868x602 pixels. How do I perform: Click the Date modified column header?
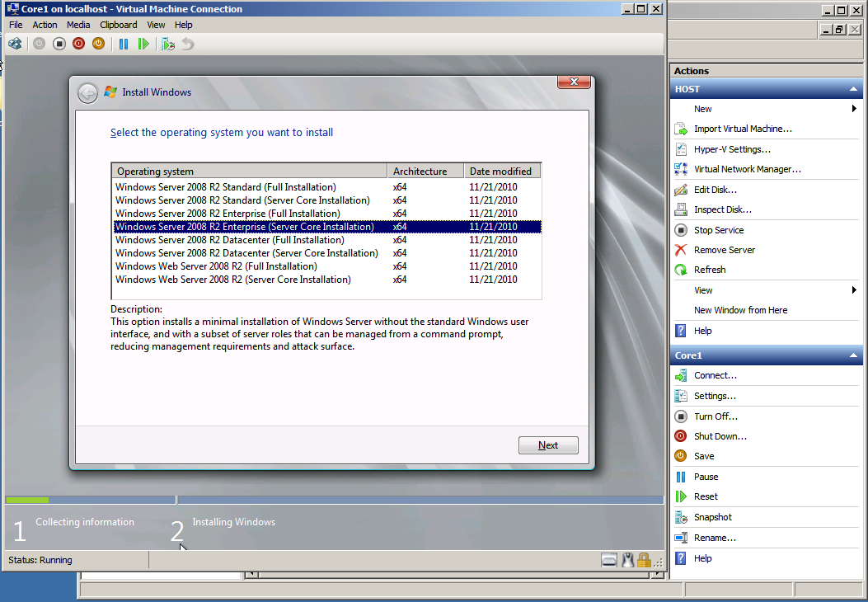tap(502, 172)
